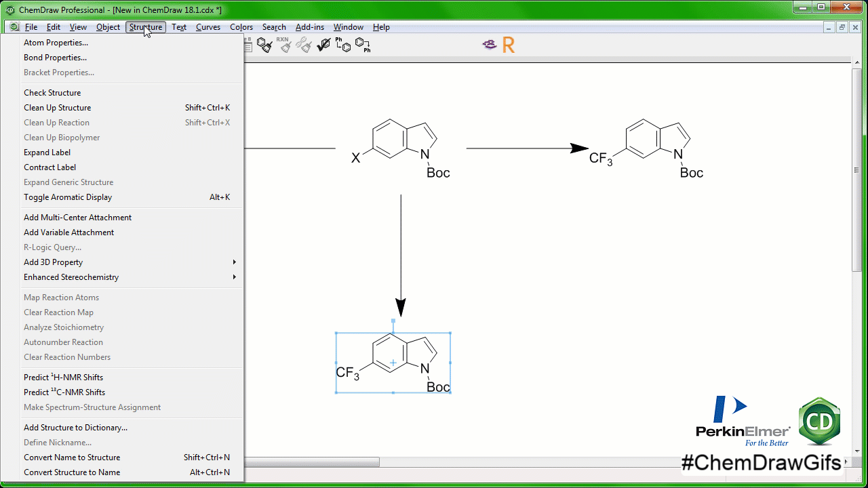This screenshot has width=868, height=488.
Task: Click the Check Structure checkmark icon
Action: 323,45
